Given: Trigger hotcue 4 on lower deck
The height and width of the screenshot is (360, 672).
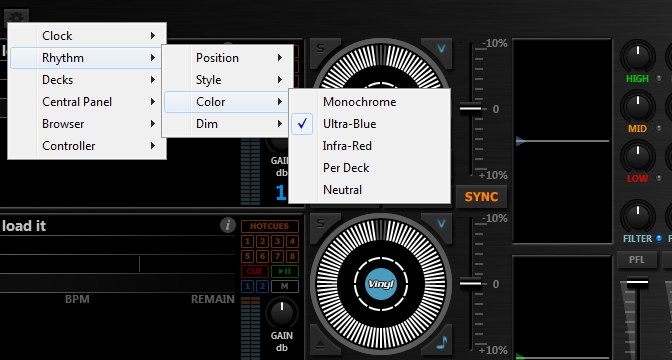Looking at the screenshot, I should pyautogui.click(x=292, y=241).
